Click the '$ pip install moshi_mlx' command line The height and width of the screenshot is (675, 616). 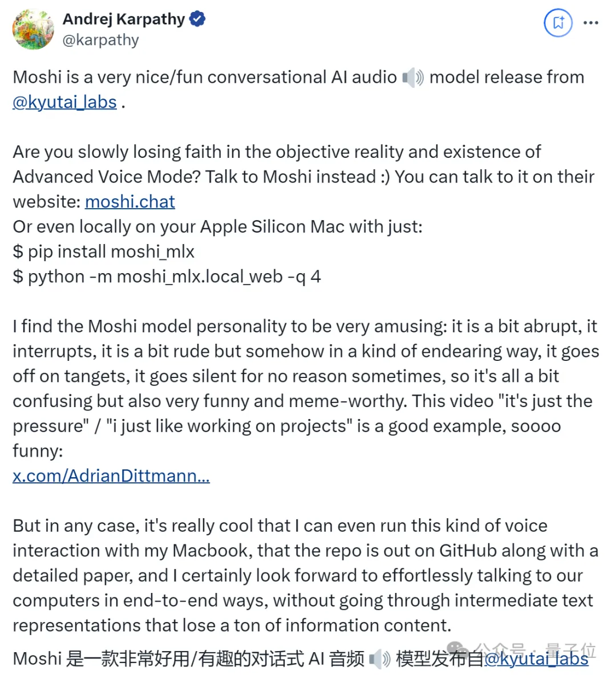[104, 251]
